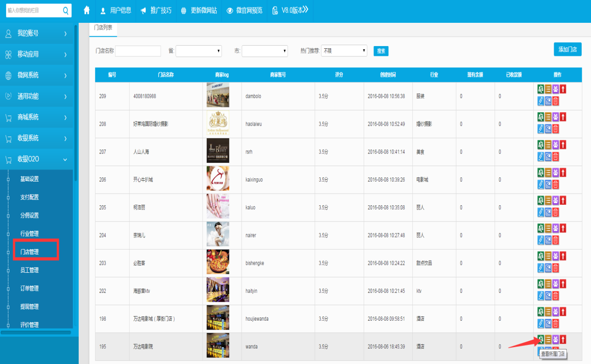The height and width of the screenshot is (364, 591).
Task: Click the 门店名称 input field
Action: (x=138, y=51)
